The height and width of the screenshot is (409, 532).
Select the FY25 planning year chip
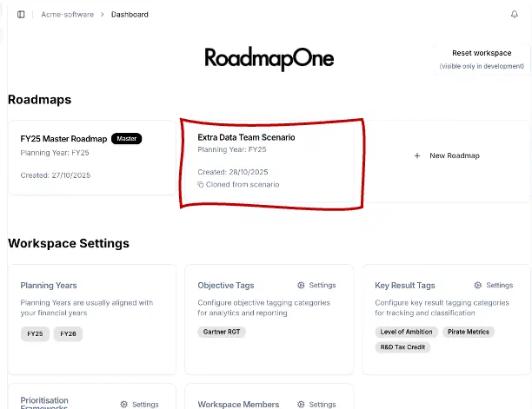click(35, 333)
